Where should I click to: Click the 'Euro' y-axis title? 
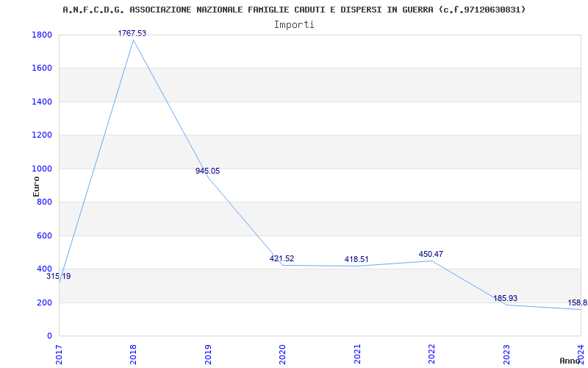(x=36, y=186)
